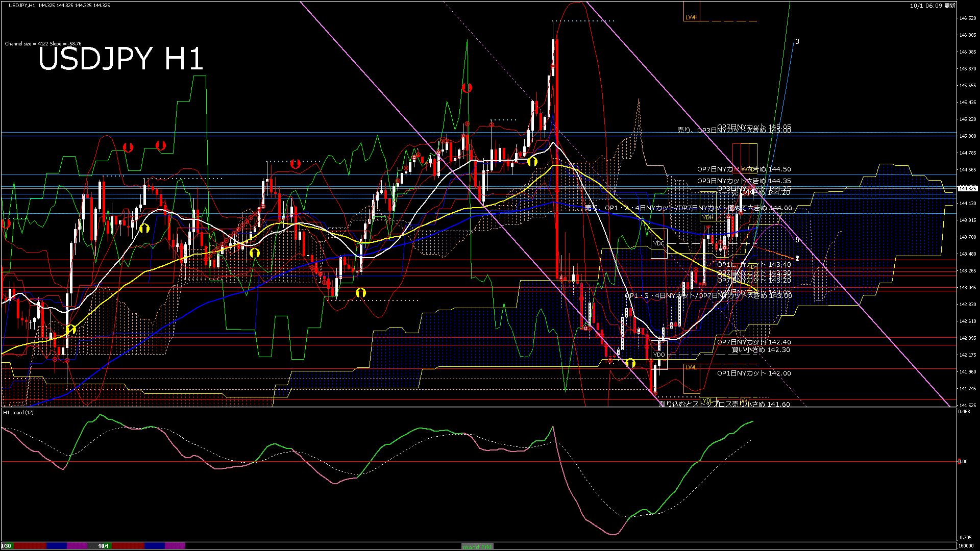Click the 10/1 06:09 更新 update timestamp

coord(932,6)
